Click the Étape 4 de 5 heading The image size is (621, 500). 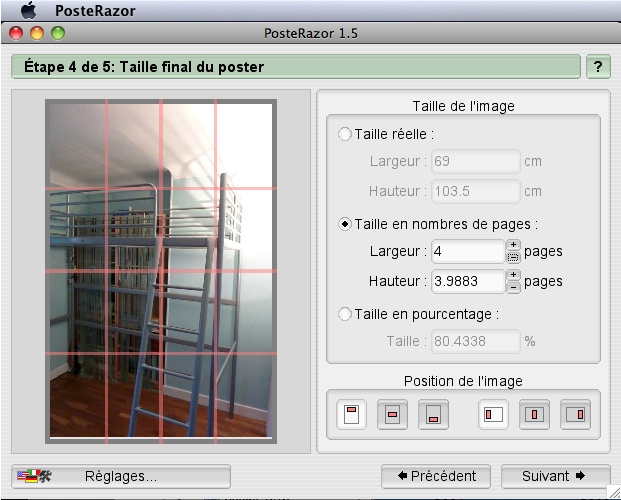(144, 67)
